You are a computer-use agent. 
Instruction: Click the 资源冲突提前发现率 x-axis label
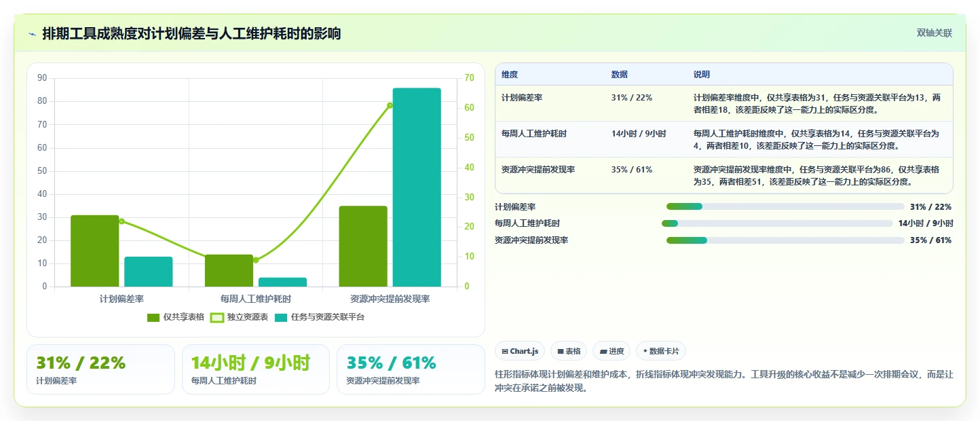pyautogui.click(x=390, y=299)
